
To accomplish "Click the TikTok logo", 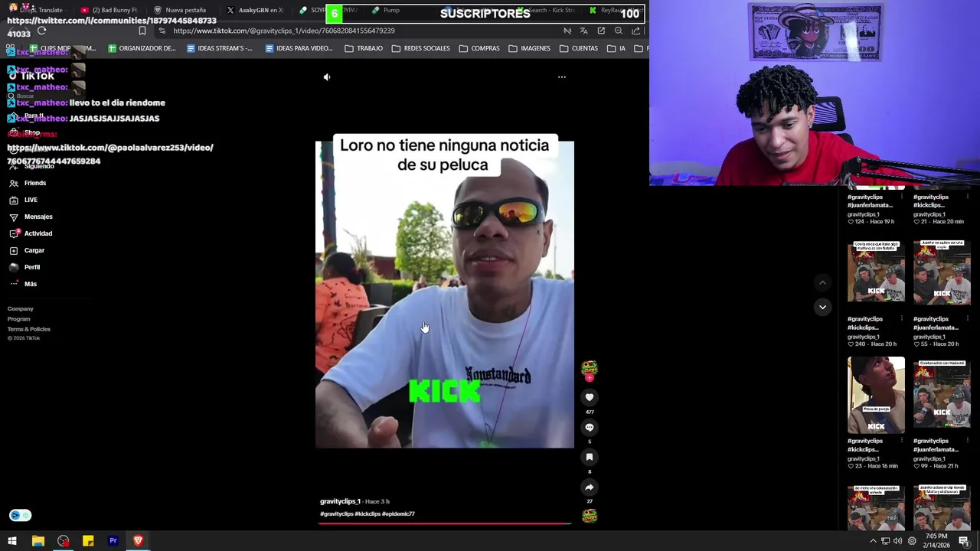I will click(32, 76).
